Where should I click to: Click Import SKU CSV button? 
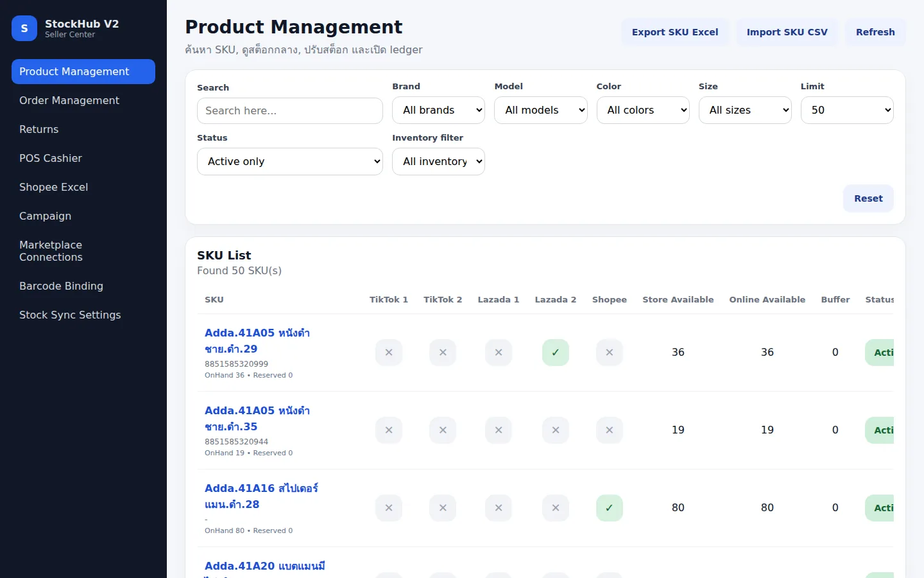(787, 32)
